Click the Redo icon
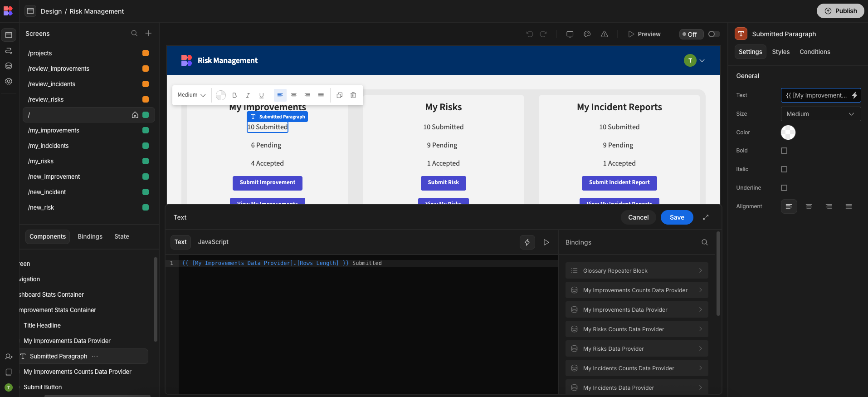Viewport: 868px width, 397px height. [x=543, y=34]
